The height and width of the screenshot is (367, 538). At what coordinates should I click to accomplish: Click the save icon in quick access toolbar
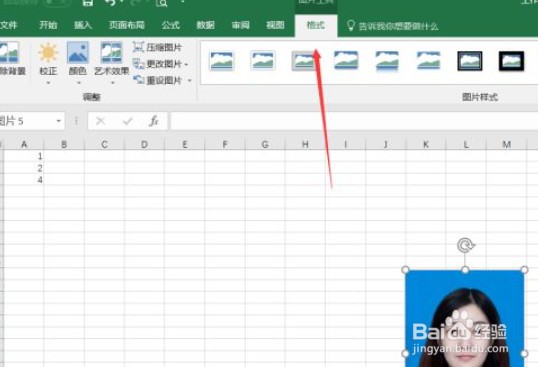pos(88,3)
